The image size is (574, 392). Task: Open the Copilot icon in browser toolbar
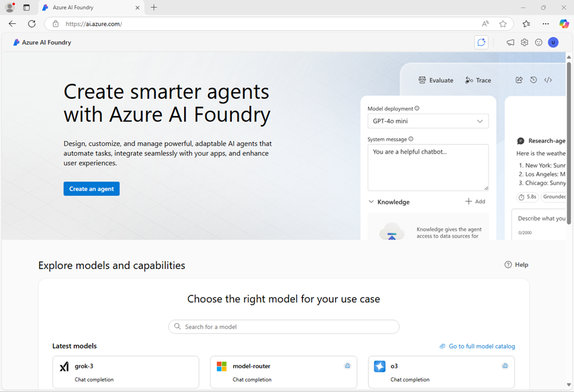tap(564, 24)
